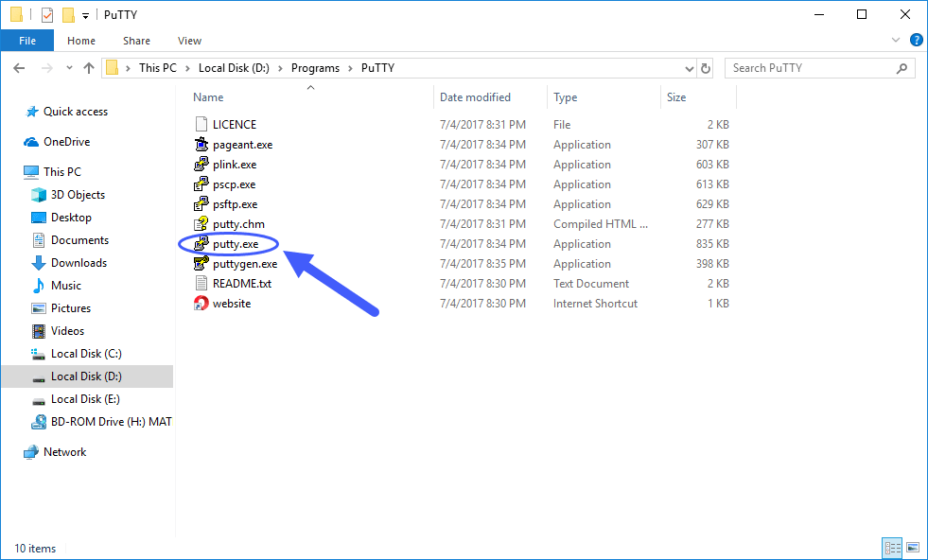Select the 'pageant.exe' file name
928x560 pixels.
(243, 145)
